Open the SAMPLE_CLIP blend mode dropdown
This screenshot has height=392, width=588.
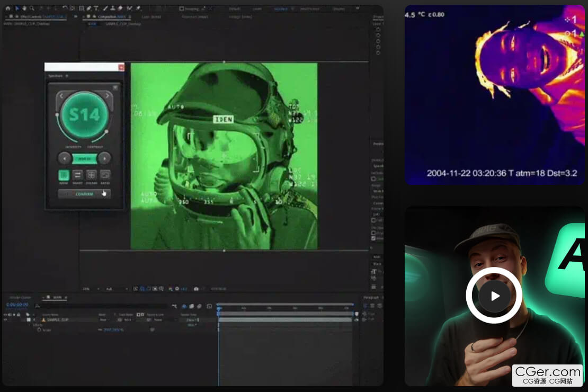(x=104, y=320)
